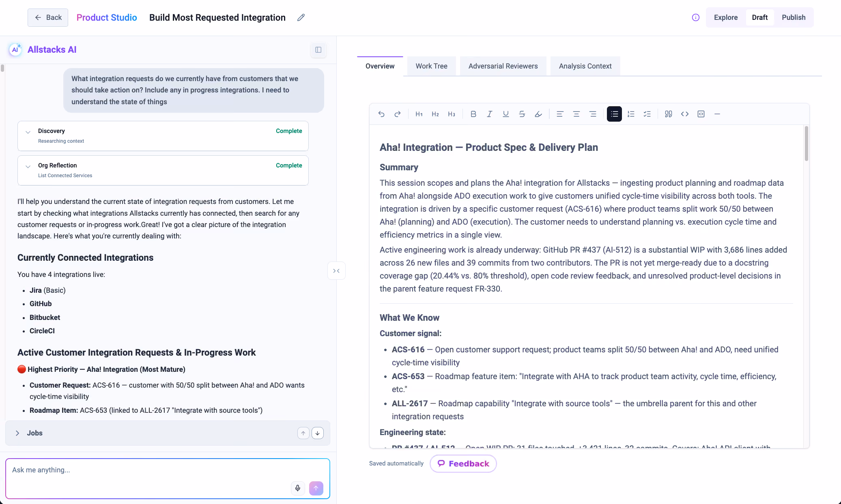Click the document editor scrollbar
Image resolution: width=841 pixels, height=504 pixels.
point(807,144)
